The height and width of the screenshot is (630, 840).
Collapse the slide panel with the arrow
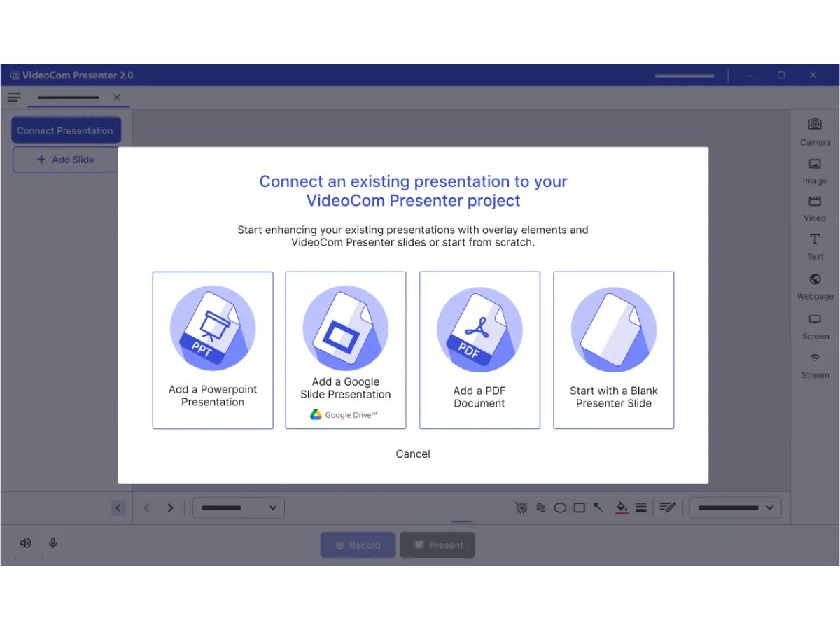[x=118, y=508]
